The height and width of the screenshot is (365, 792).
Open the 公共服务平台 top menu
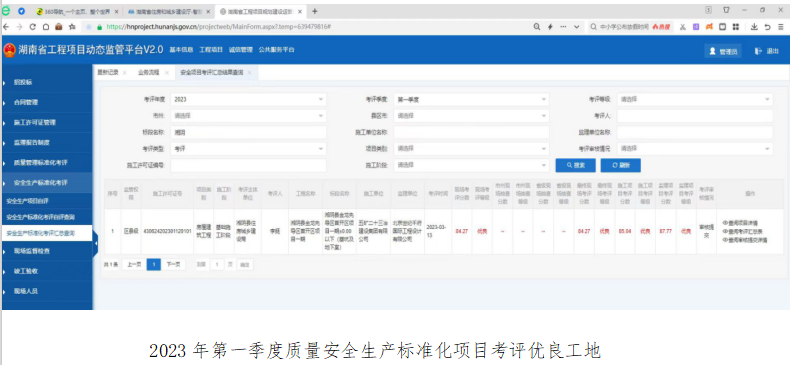click(276, 49)
